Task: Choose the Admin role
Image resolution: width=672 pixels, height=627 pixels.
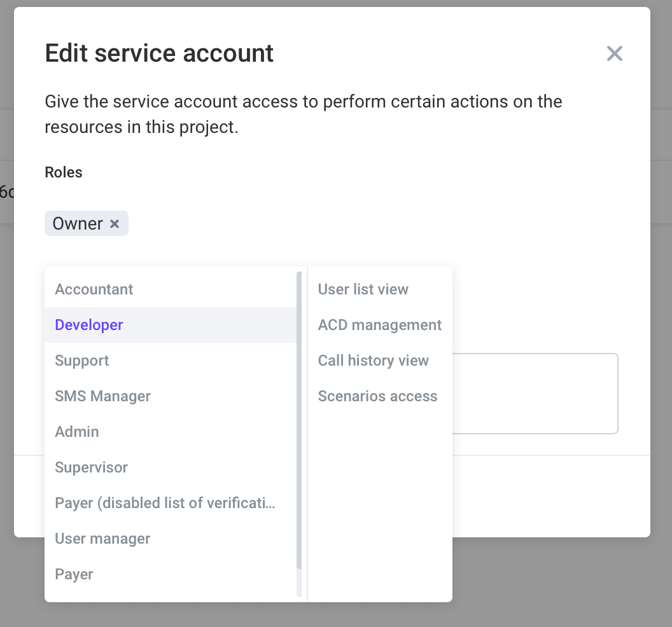Action: coord(77,432)
